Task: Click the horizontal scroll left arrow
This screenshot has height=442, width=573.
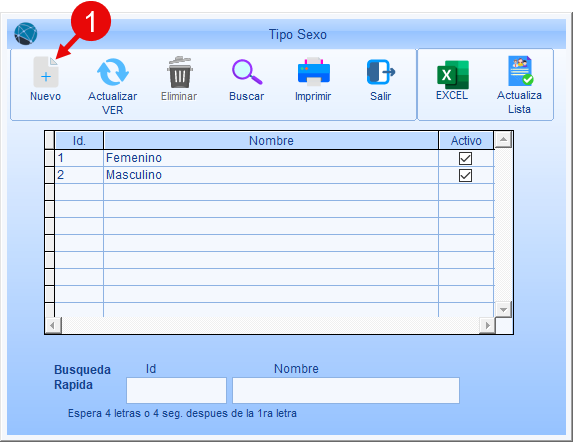Action: coord(53,325)
